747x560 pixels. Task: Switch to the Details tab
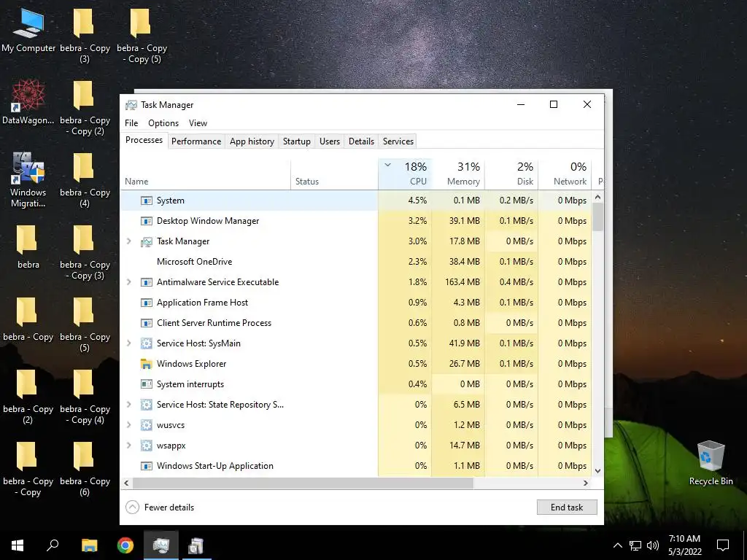coord(361,141)
